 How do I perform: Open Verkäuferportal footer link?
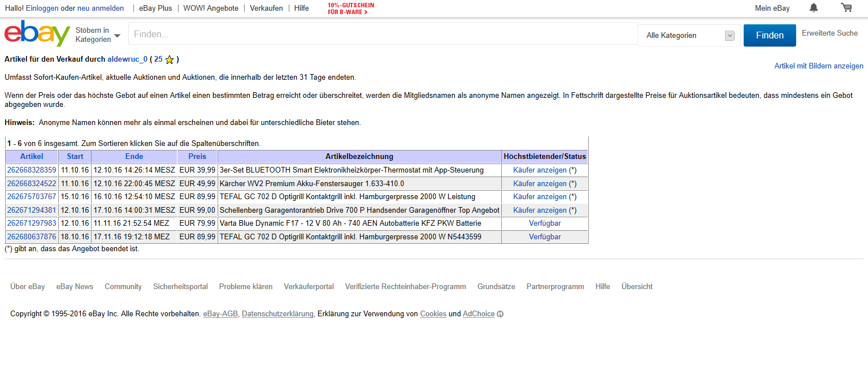[309, 287]
